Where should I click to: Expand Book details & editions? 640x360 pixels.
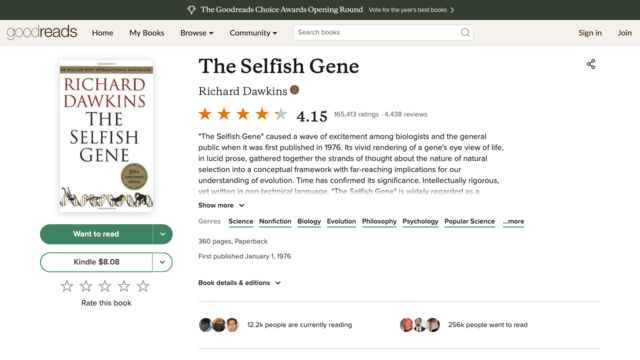[240, 282]
